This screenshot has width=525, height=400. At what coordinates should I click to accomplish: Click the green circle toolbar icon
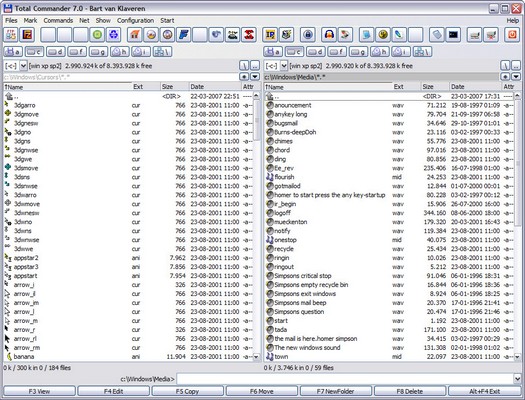(97, 35)
